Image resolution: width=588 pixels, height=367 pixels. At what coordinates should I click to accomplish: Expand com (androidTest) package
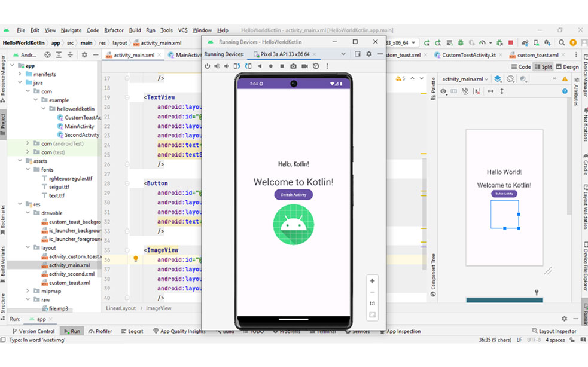click(28, 143)
